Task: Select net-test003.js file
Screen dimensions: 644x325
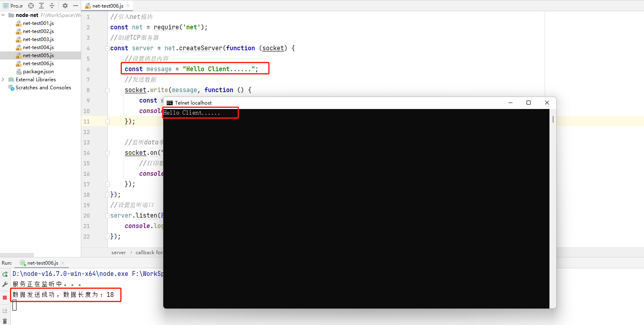Action: click(38, 39)
